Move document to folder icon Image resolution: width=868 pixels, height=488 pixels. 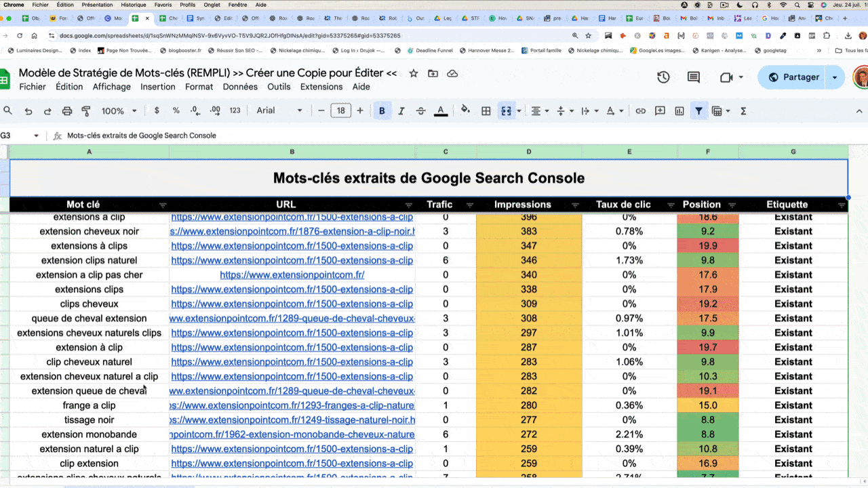(x=433, y=73)
